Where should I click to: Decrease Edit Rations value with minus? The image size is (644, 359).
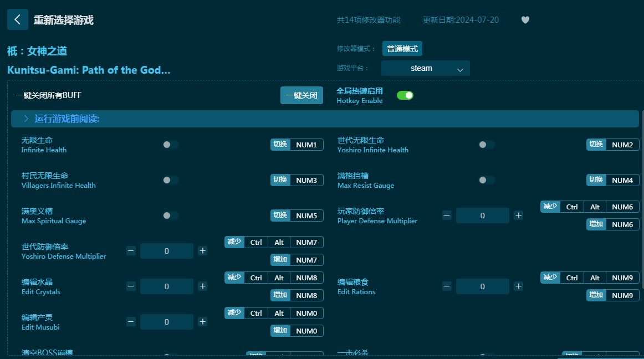pos(447,286)
